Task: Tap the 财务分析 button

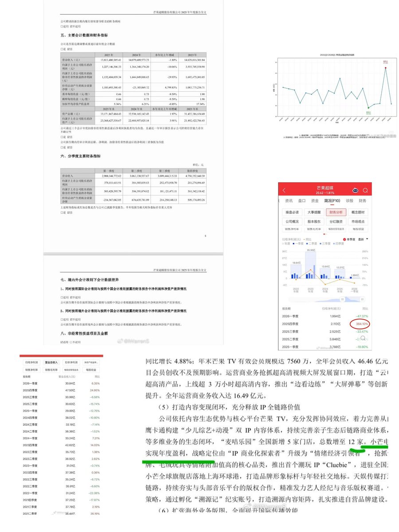Action: pos(337,213)
